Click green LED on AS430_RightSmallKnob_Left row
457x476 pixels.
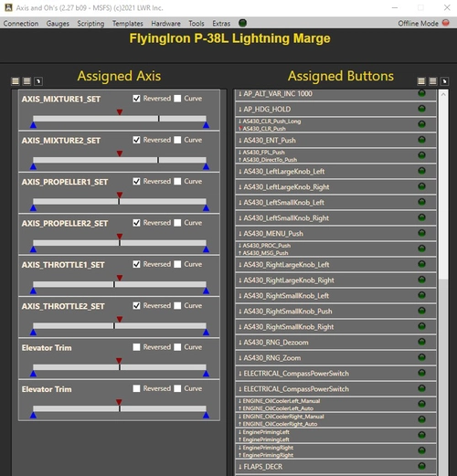pyautogui.click(x=421, y=295)
